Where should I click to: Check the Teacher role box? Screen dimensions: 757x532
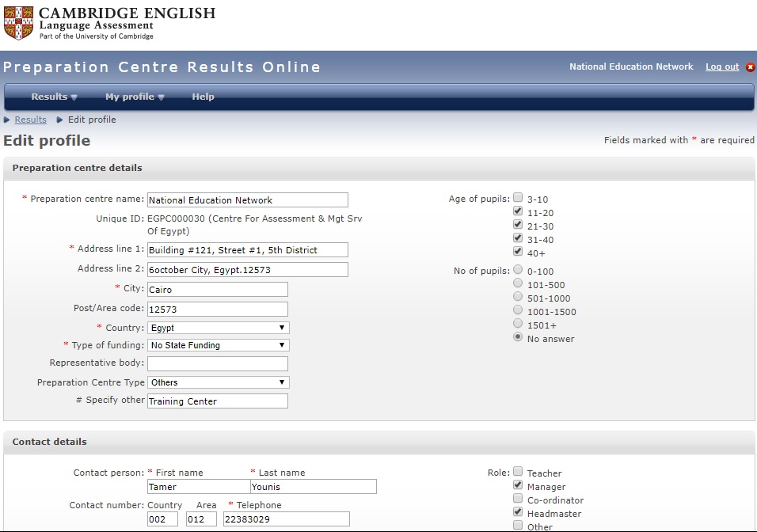pos(518,471)
